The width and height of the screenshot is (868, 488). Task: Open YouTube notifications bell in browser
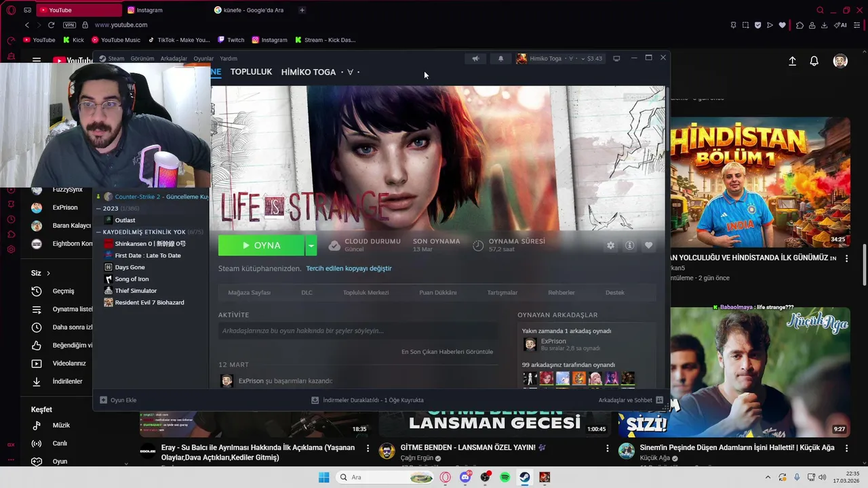(x=814, y=61)
